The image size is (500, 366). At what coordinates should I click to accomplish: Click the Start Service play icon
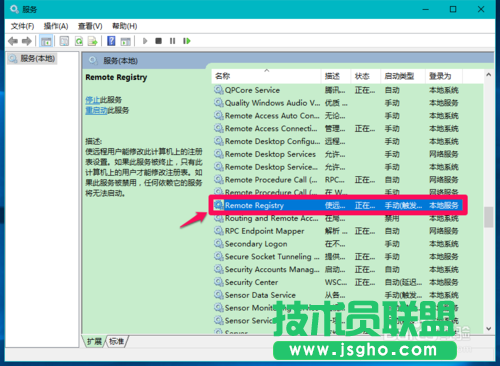pos(145,41)
